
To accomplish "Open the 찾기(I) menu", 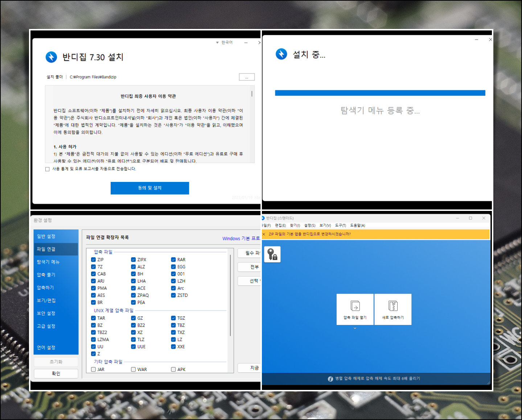I will (x=295, y=225).
